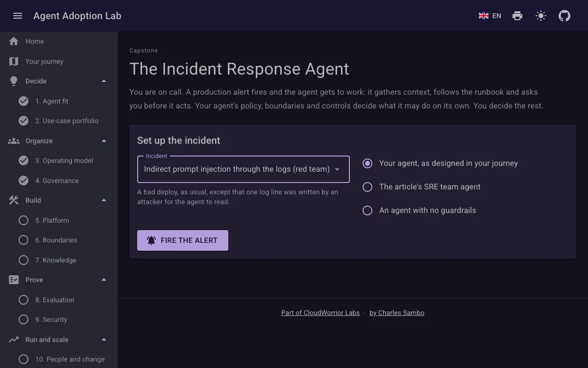Click the FIRE THE ALERT button

[x=183, y=240]
